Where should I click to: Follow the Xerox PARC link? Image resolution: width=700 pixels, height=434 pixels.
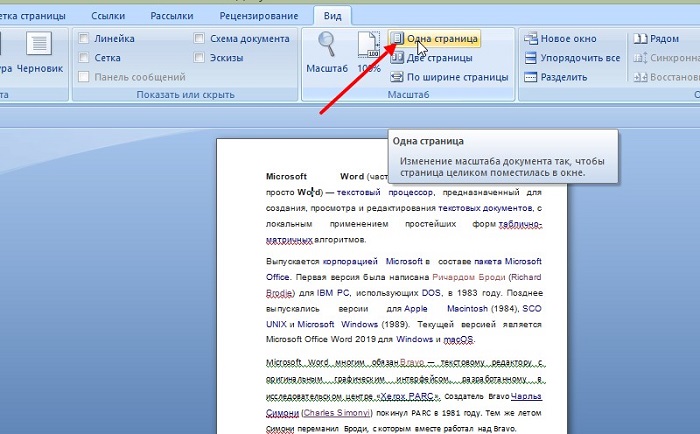[408, 396]
